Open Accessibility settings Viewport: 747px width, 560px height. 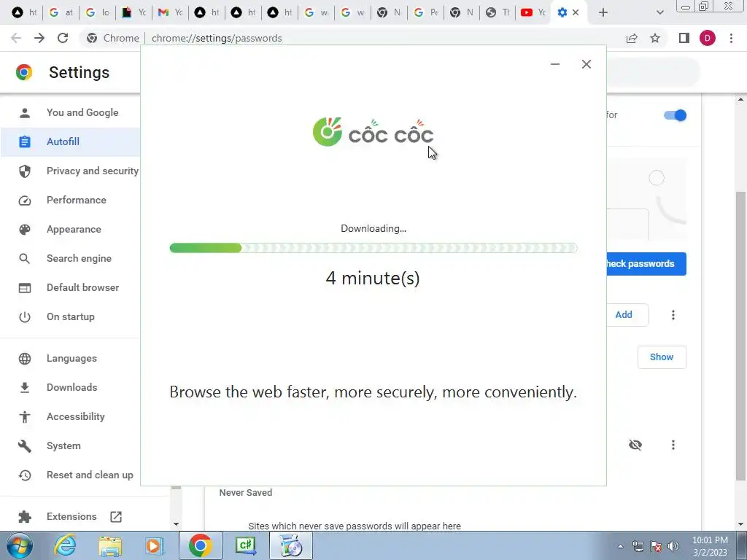(76, 416)
